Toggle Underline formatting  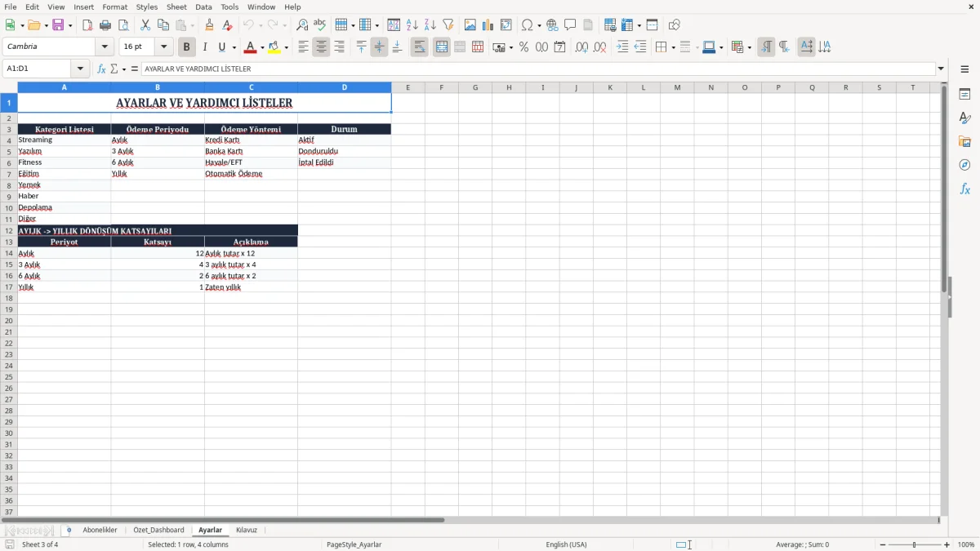pos(222,47)
